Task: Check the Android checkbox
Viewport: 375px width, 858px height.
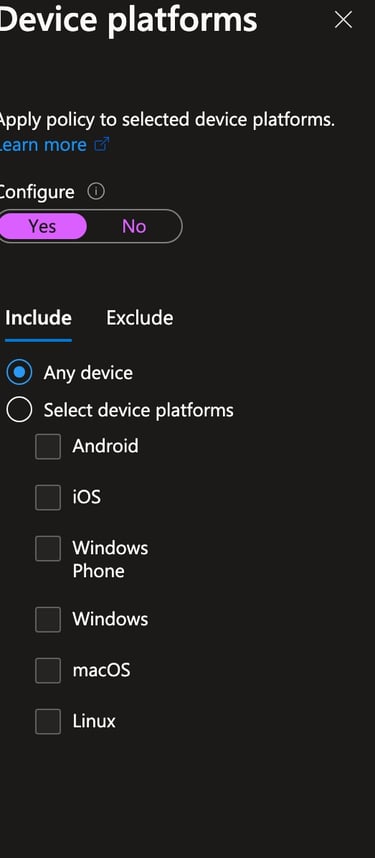Action: (x=48, y=447)
